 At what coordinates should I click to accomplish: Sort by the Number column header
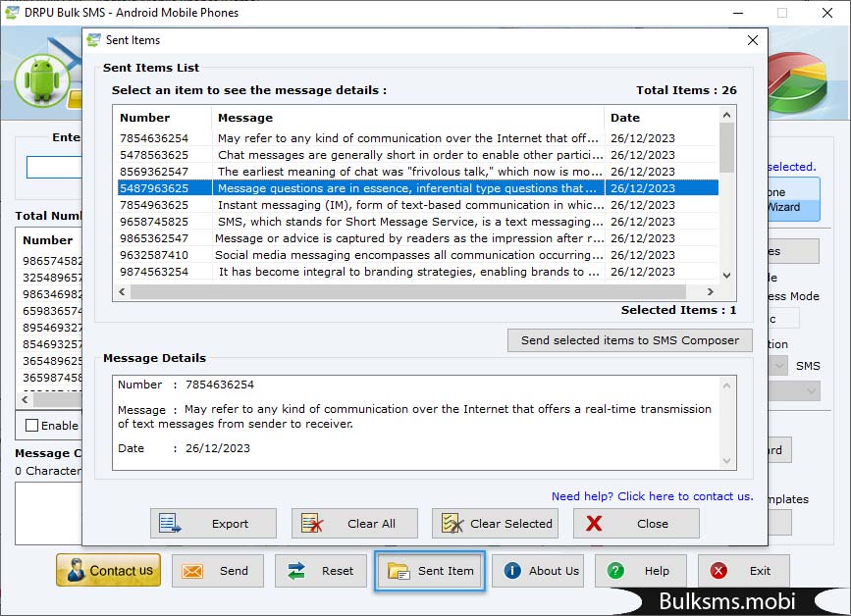[164, 118]
